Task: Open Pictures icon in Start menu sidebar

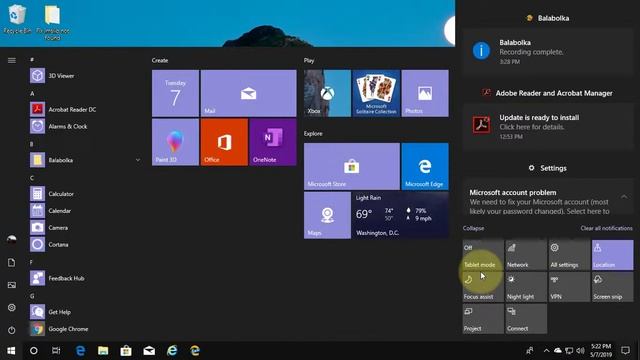Action: pyautogui.click(x=11, y=285)
